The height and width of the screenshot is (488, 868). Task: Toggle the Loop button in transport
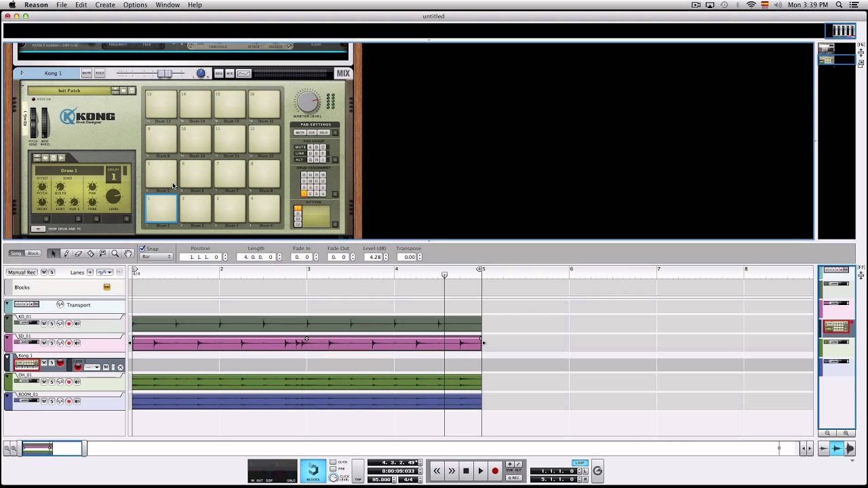pos(580,463)
